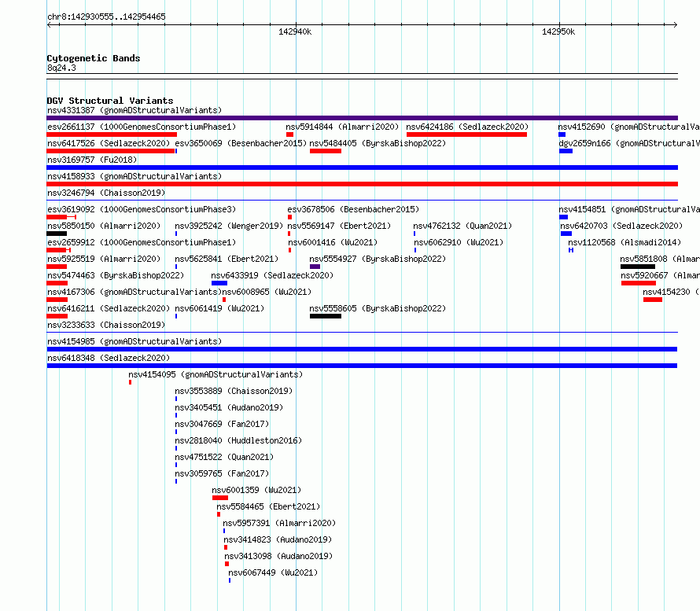Open nsv6433919 (Sedlazeck2020) variant
The height and width of the screenshot is (611, 700).
click(x=272, y=275)
